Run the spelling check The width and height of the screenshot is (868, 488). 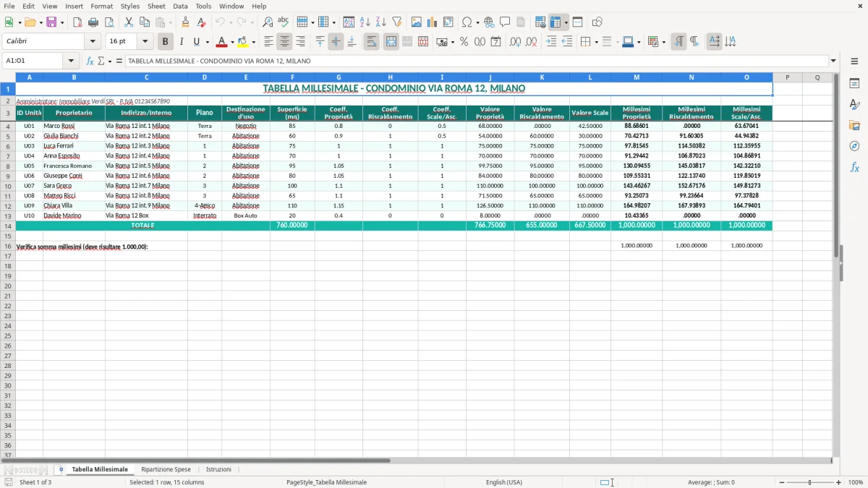click(284, 22)
